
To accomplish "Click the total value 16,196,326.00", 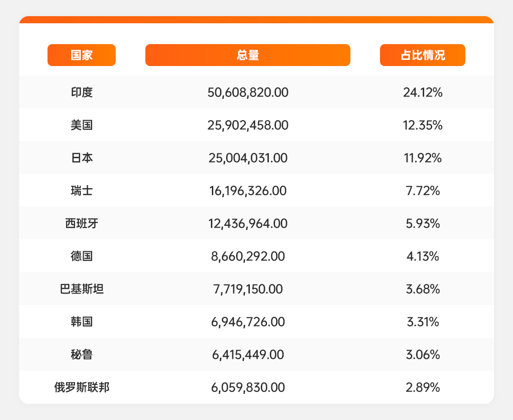I will 247,191.
